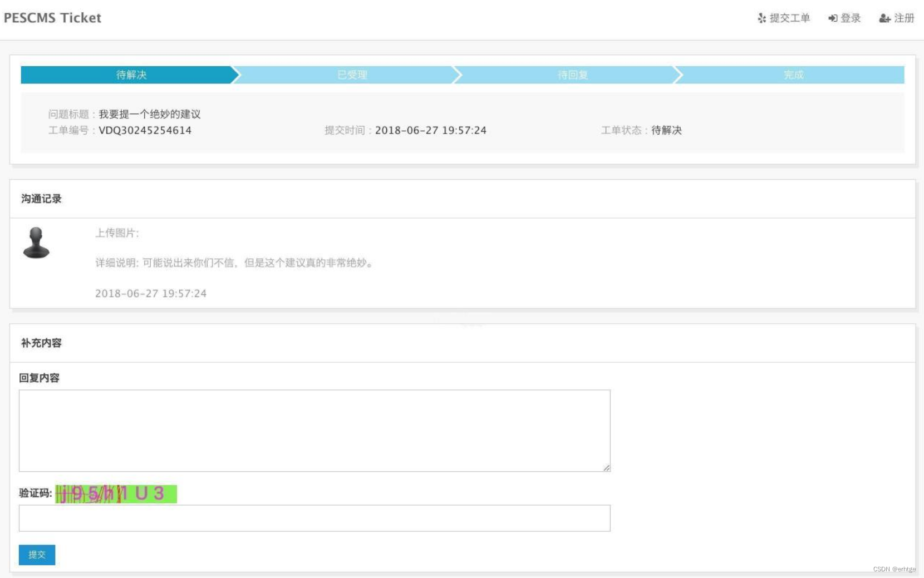Click the ticket number VDQ30245254614
Image resolution: width=924 pixels, height=578 pixels.
[145, 130]
